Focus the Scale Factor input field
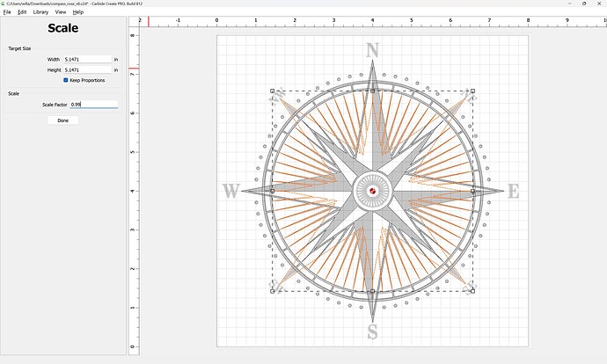 (x=93, y=105)
